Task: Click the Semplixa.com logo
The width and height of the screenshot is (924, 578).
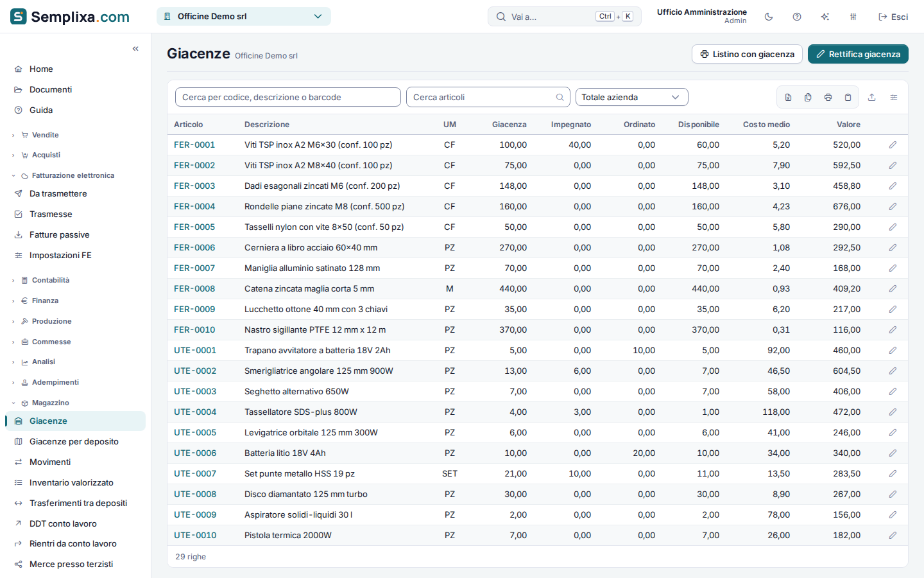Action: [x=70, y=17]
